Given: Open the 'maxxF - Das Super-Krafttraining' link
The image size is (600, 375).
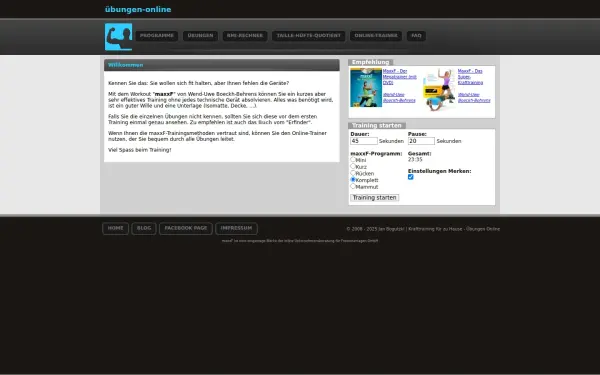Looking at the screenshot, I should click(x=470, y=77).
